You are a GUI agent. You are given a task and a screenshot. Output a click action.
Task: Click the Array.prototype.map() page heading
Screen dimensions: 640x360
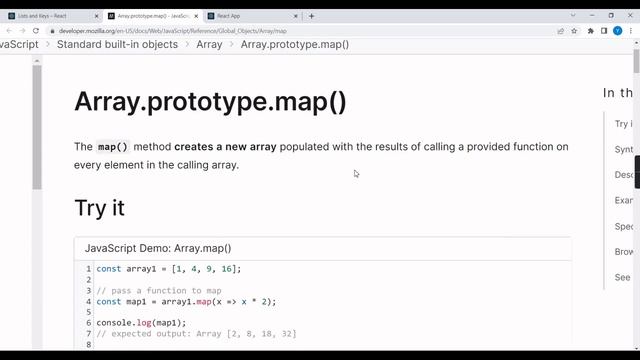tap(210, 101)
